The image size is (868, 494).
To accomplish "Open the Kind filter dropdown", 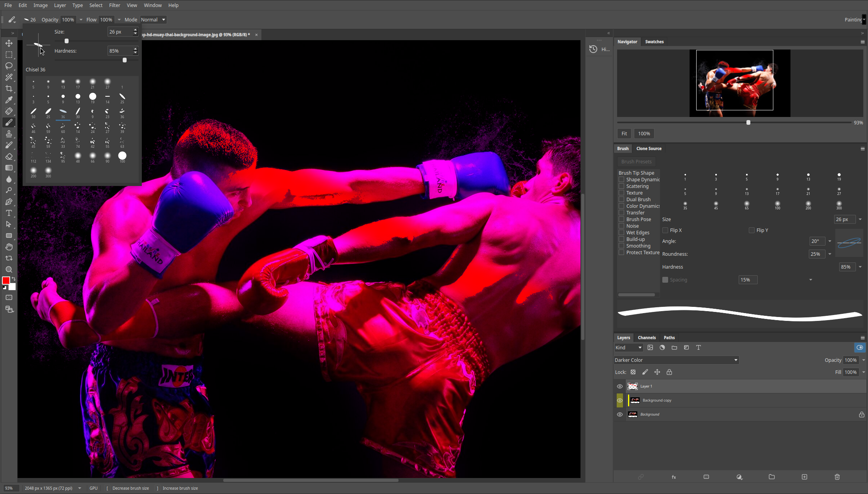I will coord(628,347).
